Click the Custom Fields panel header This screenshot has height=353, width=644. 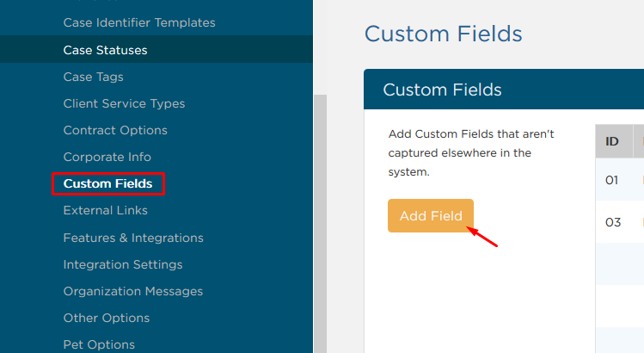(504, 90)
